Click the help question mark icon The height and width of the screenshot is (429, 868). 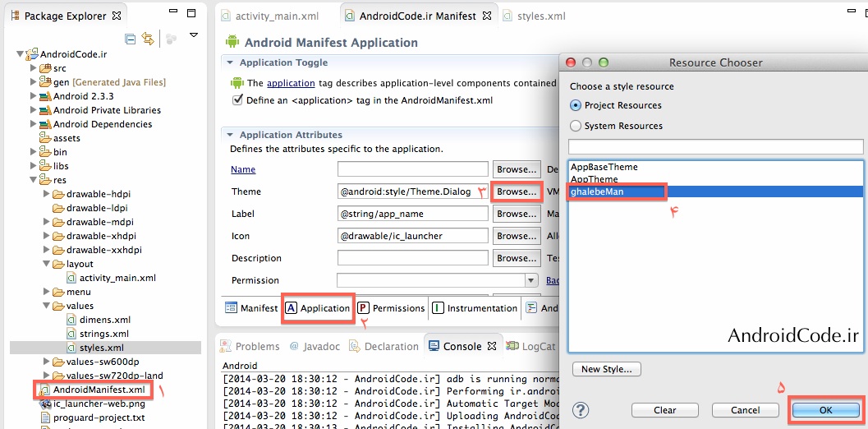coord(581,410)
